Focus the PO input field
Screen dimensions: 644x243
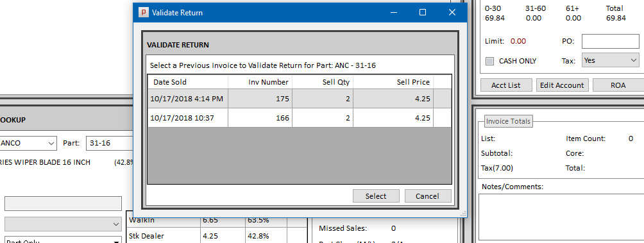[610, 41]
